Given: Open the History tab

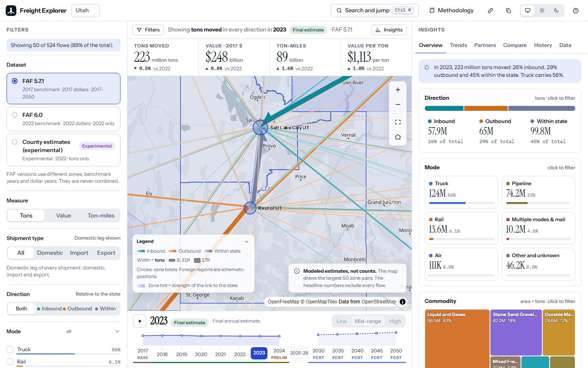Looking at the screenshot, I should 543,45.
